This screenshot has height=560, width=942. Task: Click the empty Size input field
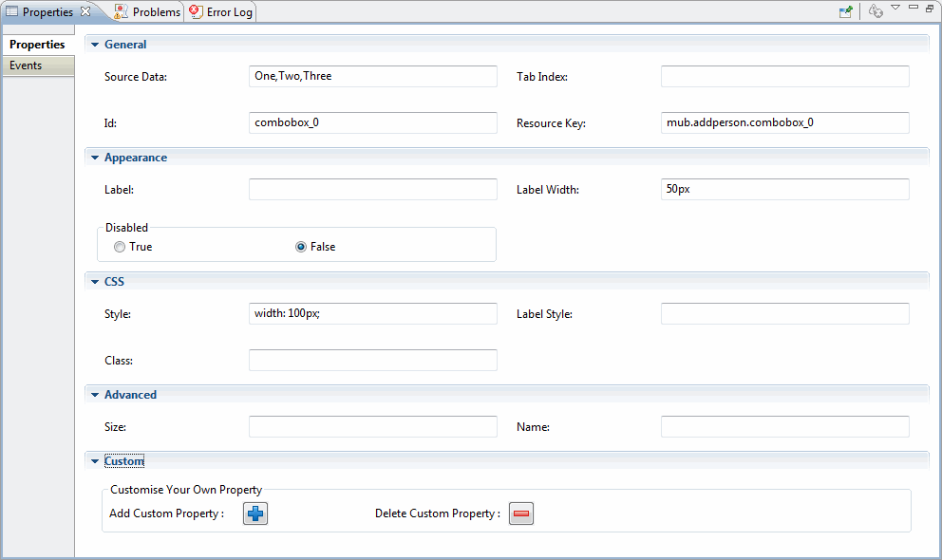pyautogui.click(x=373, y=427)
